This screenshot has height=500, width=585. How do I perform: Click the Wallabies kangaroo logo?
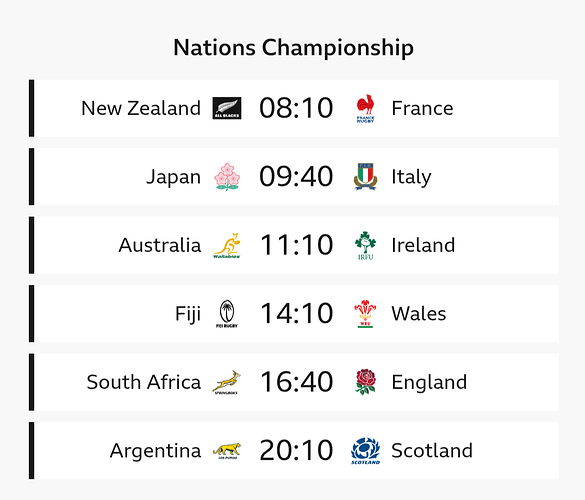pos(227,245)
